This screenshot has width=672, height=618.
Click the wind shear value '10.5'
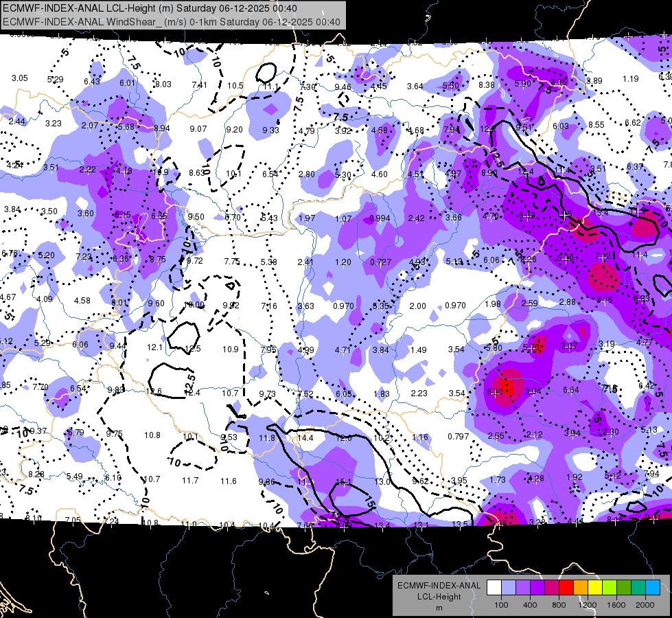tap(235, 86)
